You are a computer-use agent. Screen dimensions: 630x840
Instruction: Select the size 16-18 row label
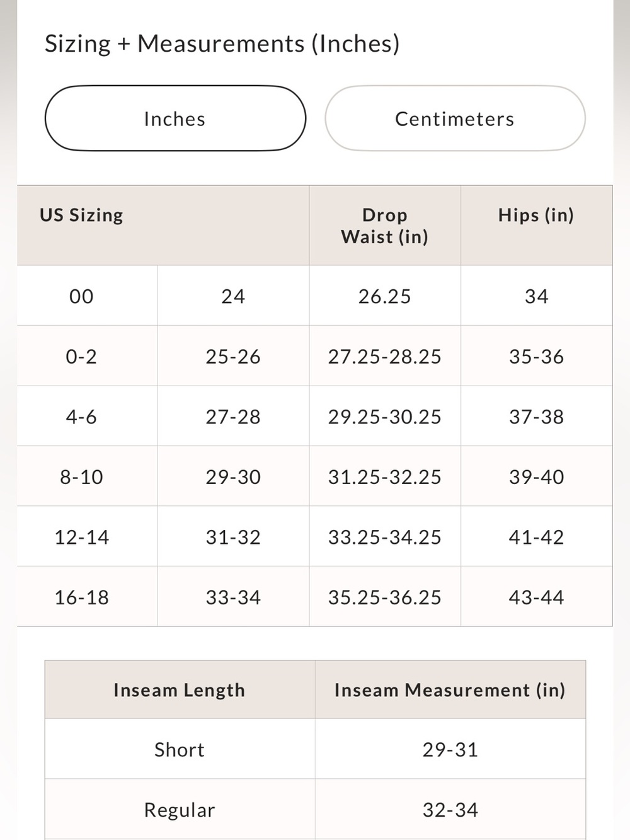coord(81,597)
